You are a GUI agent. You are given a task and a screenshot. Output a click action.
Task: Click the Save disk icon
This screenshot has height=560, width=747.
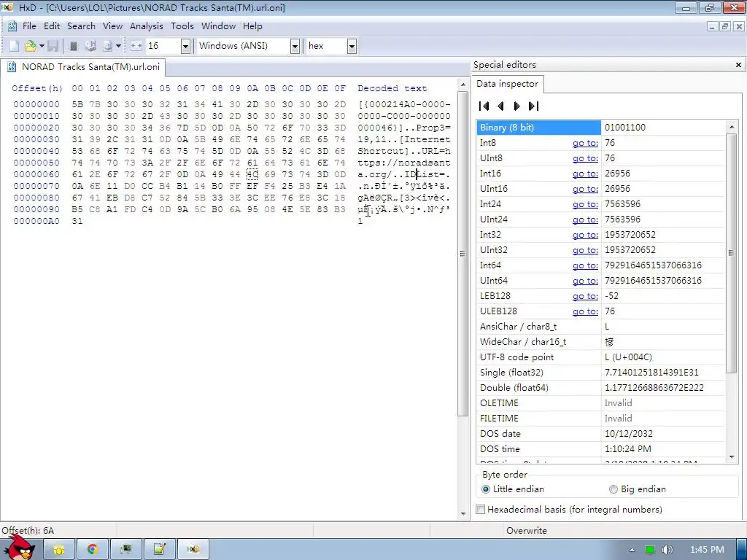(x=53, y=46)
